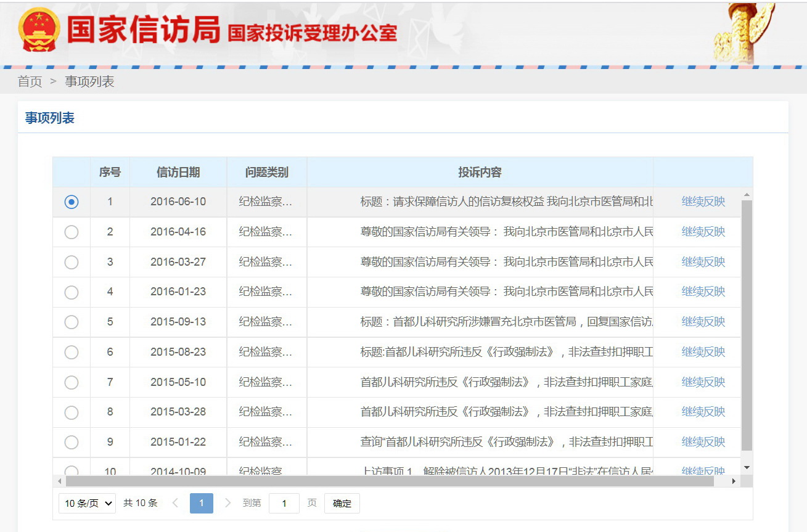Click the national emblem logo
807x532 pixels.
(x=39, y=30)
